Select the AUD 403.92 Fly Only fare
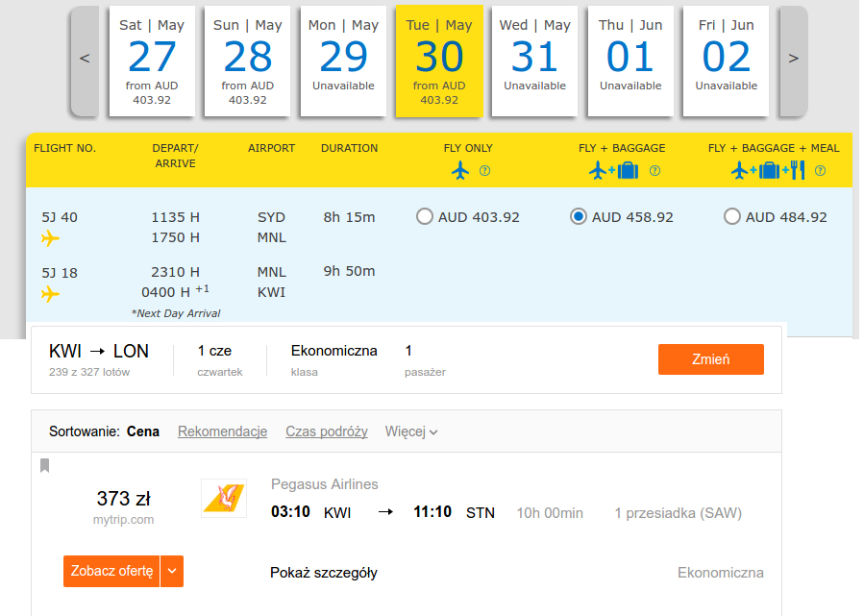Image resolution: width=864 pixels, height=616 pixels. (x=424, y=216)
